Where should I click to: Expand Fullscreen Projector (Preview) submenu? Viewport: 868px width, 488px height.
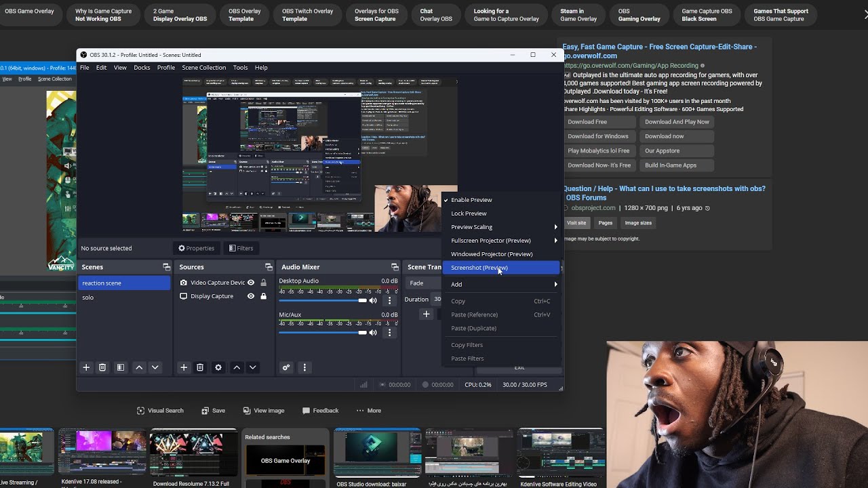pos(500,241)
